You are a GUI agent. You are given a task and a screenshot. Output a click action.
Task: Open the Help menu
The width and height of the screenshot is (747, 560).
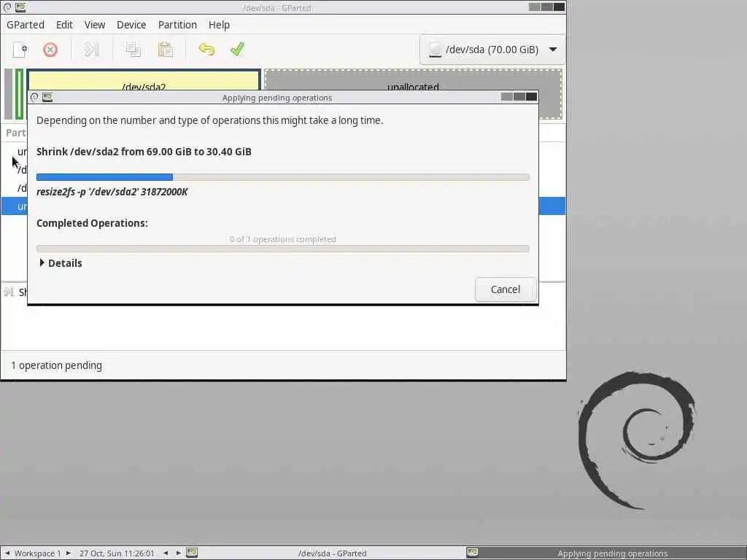coord(219,25)
